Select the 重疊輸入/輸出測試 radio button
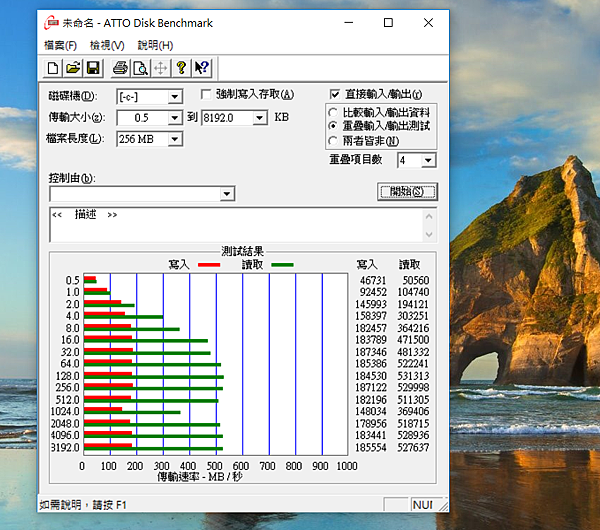Image resolution: width=600 pixels, height=530 pixels. [333, 126]
